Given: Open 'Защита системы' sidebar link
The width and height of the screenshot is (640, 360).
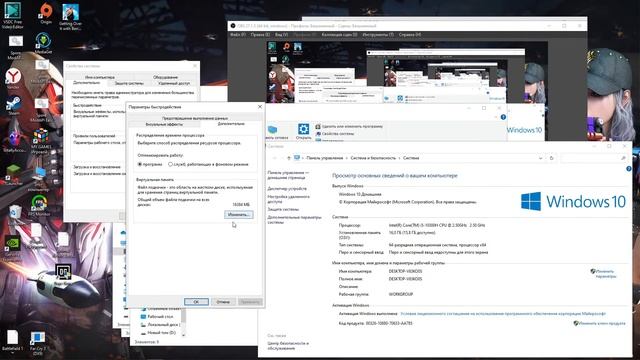Looking at the screenshot, I should click(x=283, y=209).
